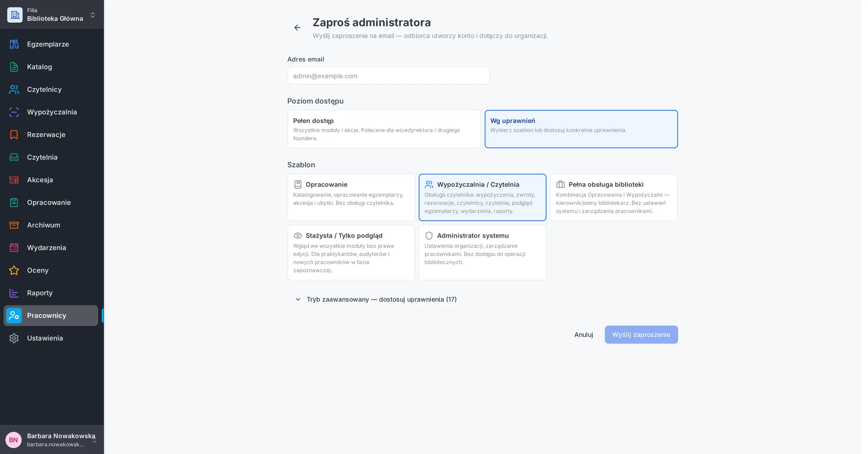
Task: Click the Anuluj button
Action: pos(583,335)
